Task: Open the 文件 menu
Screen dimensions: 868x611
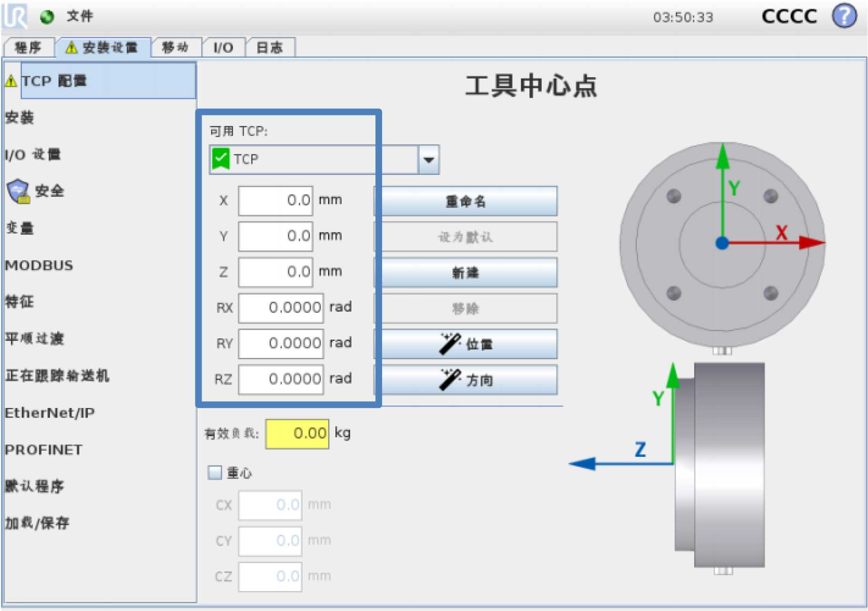Action: (x=80, y=16)
